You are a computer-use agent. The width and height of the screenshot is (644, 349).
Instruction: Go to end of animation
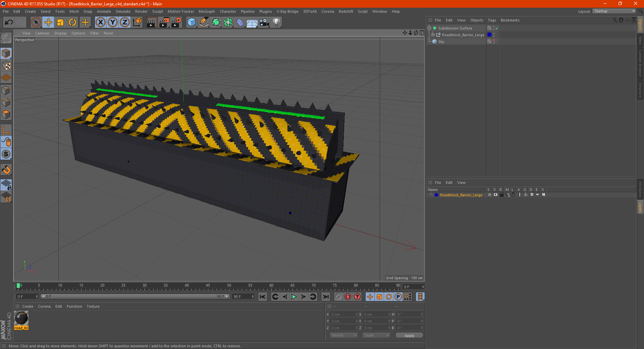point(325,297)
